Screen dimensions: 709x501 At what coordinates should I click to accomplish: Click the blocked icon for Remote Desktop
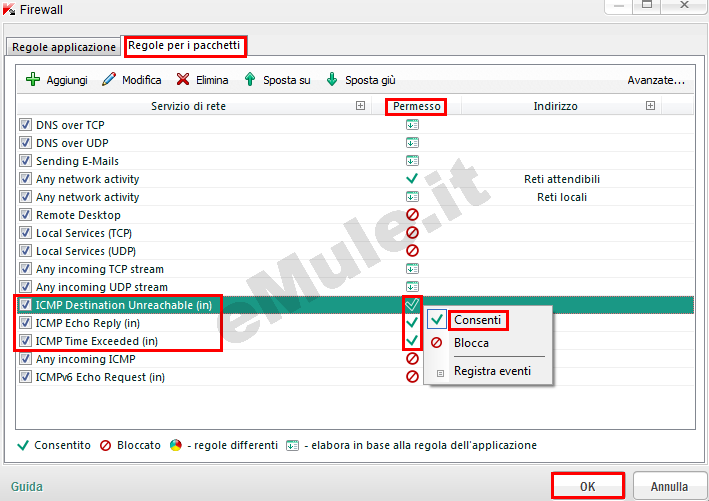coord(411,215)
